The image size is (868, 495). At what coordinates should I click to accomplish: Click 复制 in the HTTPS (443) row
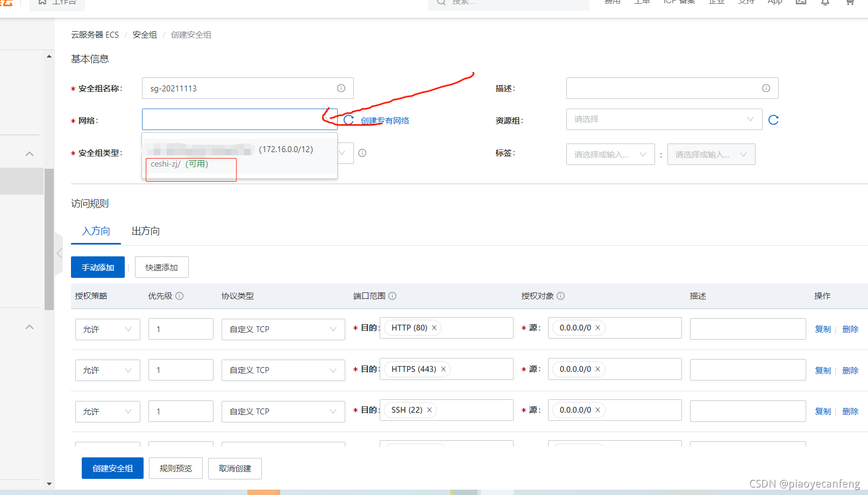point(823,371)
